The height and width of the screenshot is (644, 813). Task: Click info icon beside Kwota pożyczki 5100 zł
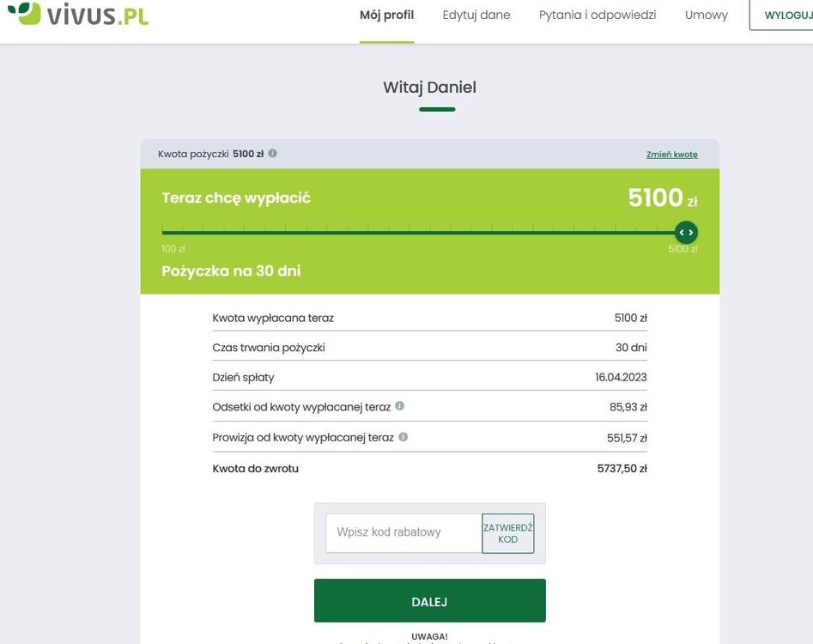[273, 154]
